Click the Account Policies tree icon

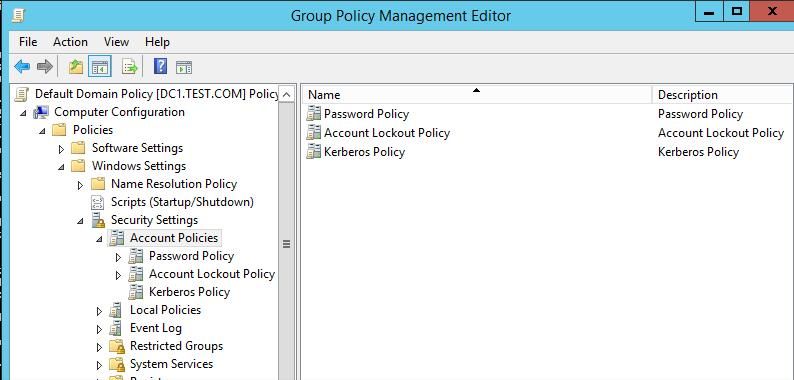coord(117,238)
